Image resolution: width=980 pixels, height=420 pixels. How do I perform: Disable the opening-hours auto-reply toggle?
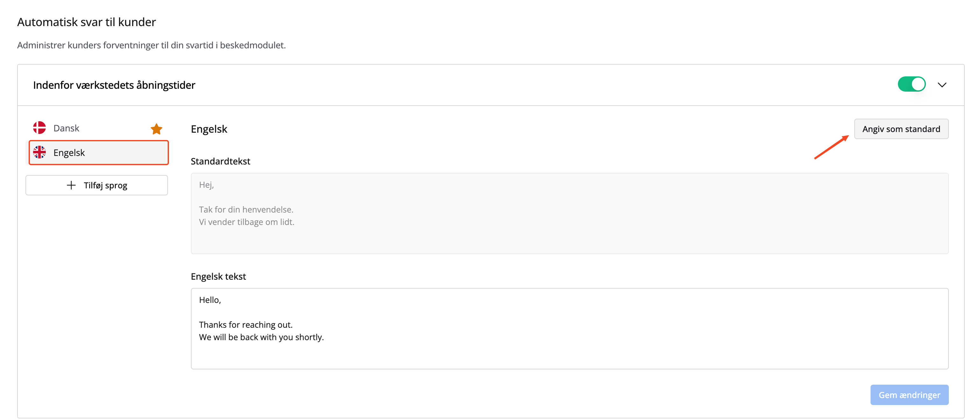(x=912, y=84)
